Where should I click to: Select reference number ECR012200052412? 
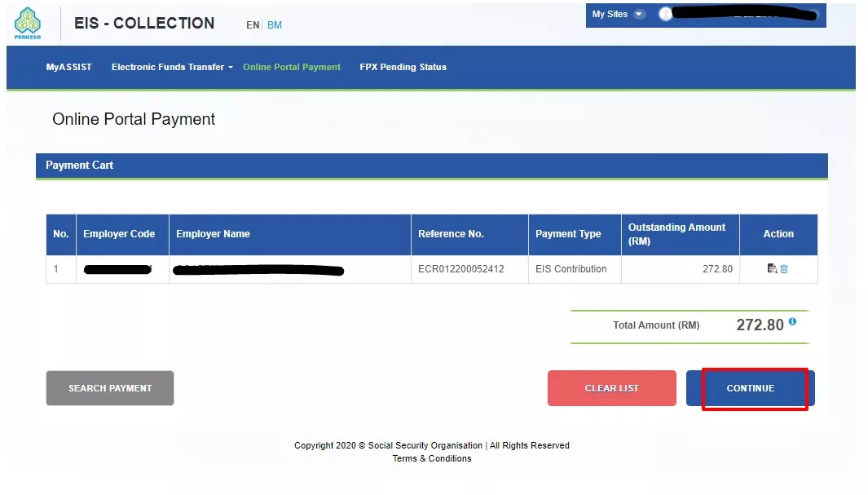tap(461, 269)
